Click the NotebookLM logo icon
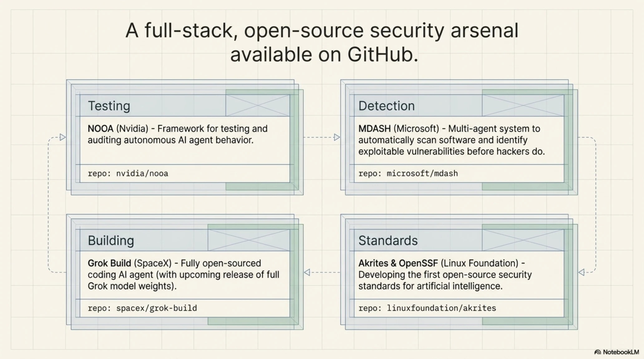 tap(597, 352)
